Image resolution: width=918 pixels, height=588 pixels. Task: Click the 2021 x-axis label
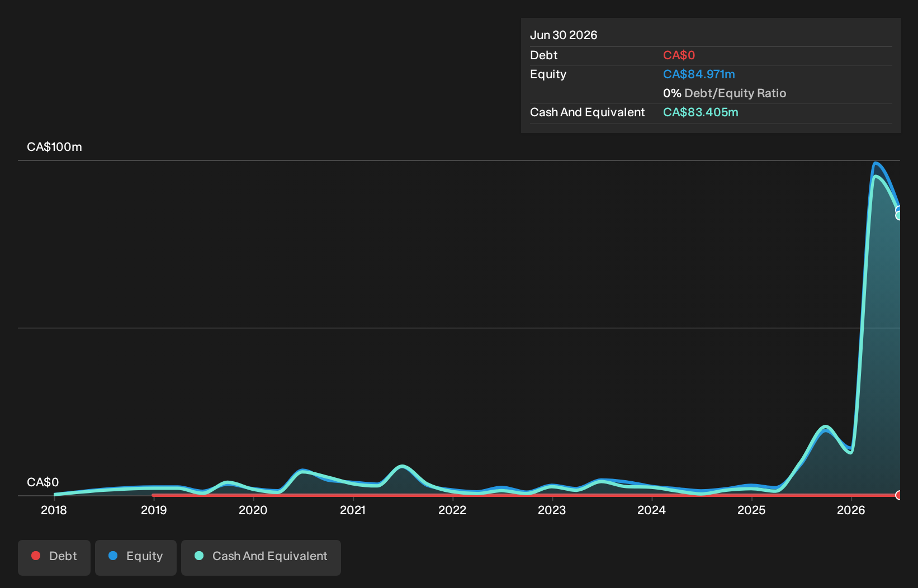click(353, 510)
